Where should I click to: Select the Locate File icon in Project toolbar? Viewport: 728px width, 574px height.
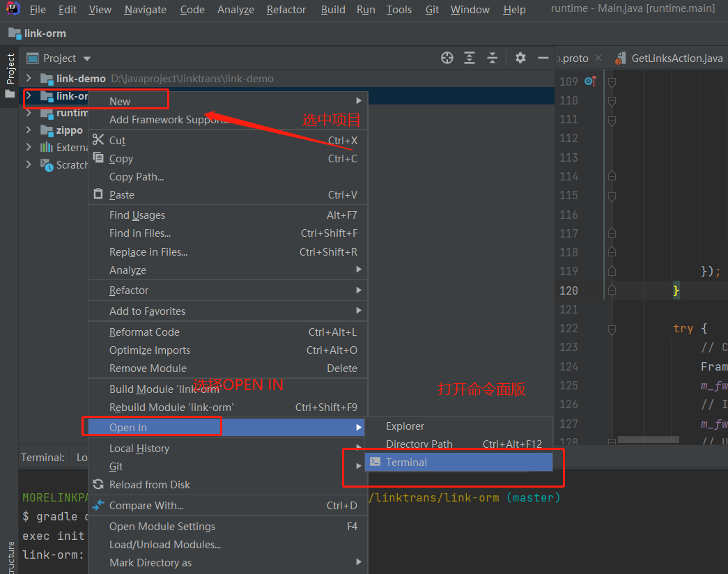pyautogui.click(x=447, y=58)
